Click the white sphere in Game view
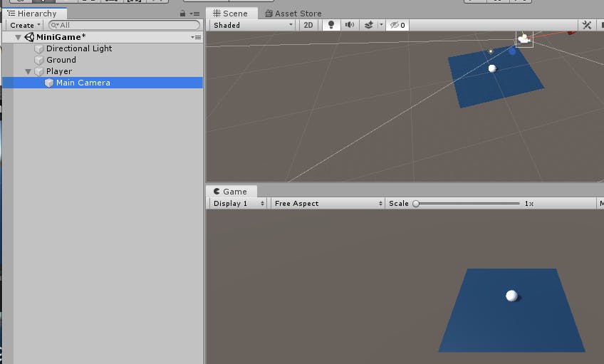The image size is (604, 364). point(511,296)
